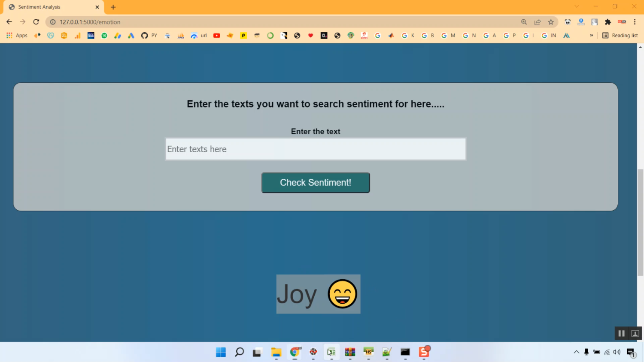The height and width of the screenshot is (362, 644).
Task: Open the MATLAB bookmark
Action: [391, 35]
